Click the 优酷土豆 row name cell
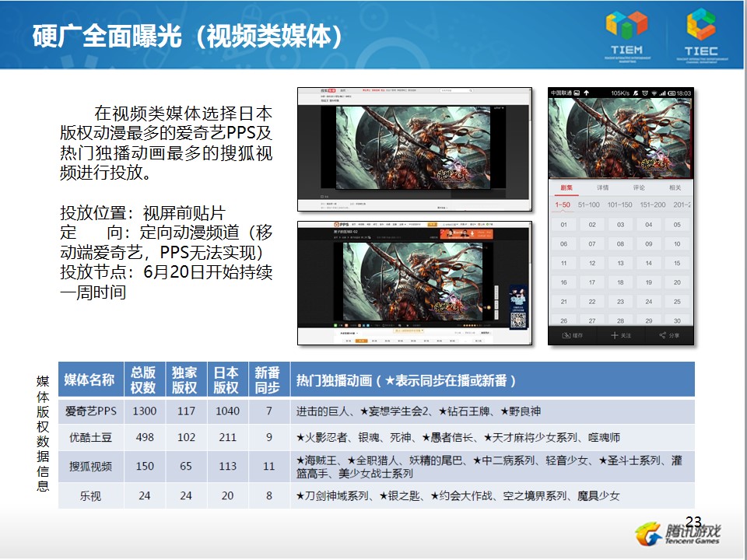This screenshot has height=560, width=747. click(90, 437)
